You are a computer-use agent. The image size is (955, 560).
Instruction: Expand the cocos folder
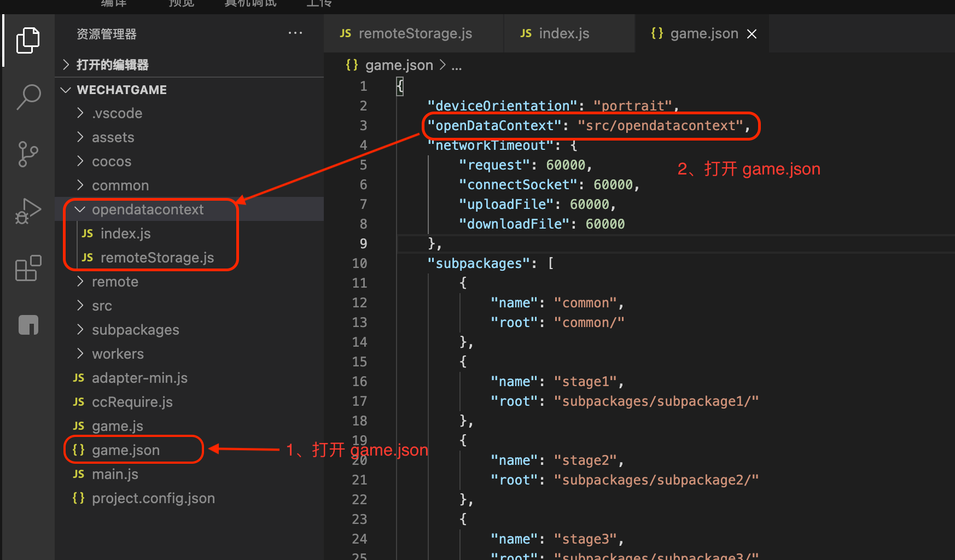click(x=189, y=161)
